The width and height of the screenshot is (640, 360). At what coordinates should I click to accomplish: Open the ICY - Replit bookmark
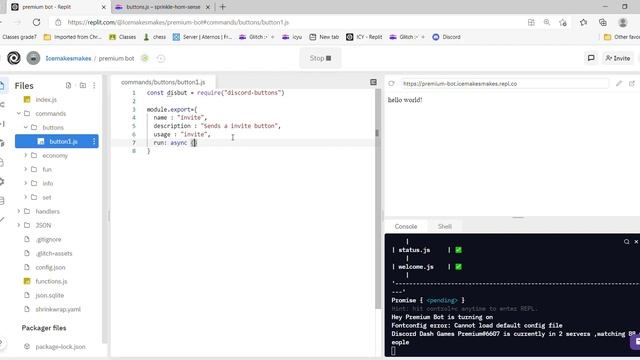click(x=364, y=37)
